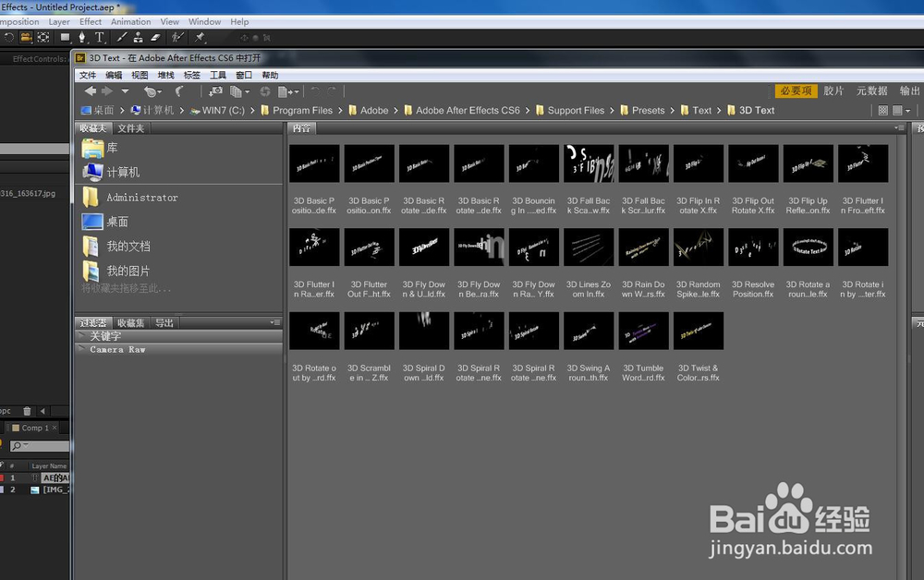The width and height of the screenshot is (924, 580).
Task: Click the rotate clockwise icon in Bridge
Action: tap(332, 91)
